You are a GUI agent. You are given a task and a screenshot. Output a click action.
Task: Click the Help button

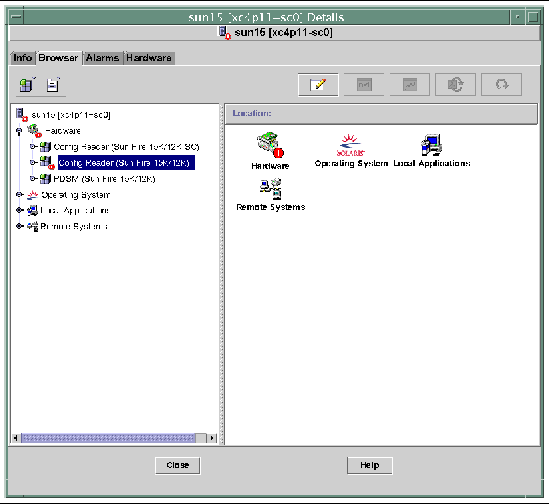tap(370, 465)
